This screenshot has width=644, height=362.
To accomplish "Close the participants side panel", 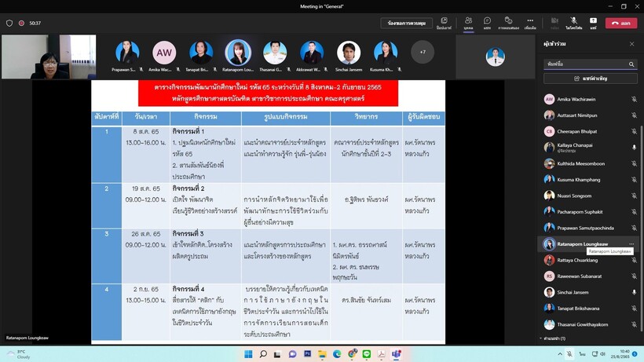I will point(631,43).
